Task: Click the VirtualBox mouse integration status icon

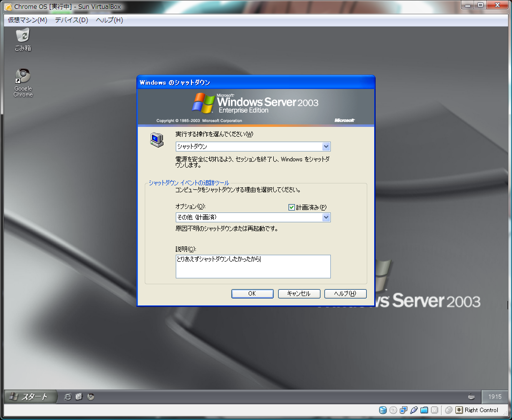Action: pos(449,410)
